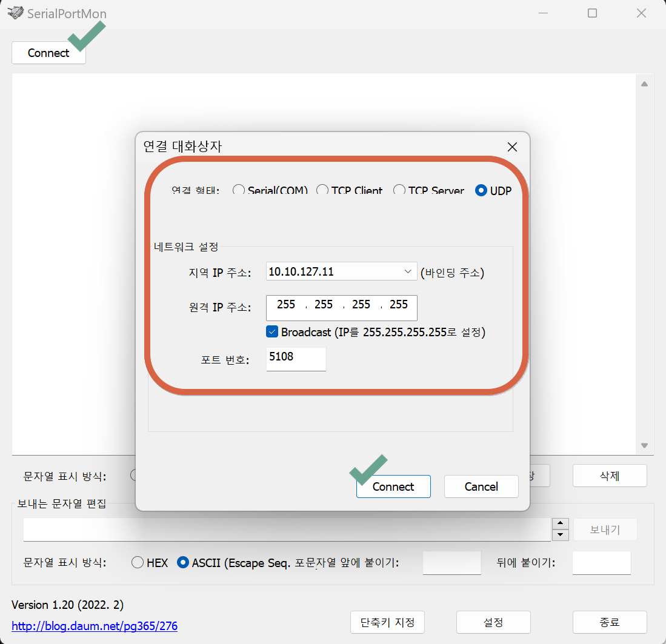
Task: Disable the Broadcast checkbox
Action: (272, 332)
